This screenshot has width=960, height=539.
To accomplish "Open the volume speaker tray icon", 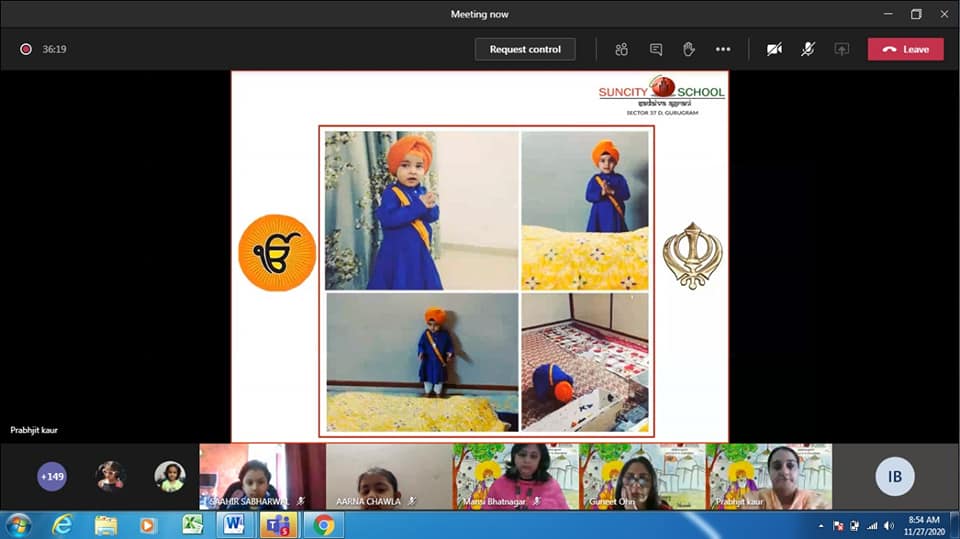I will tap(889, 526).
